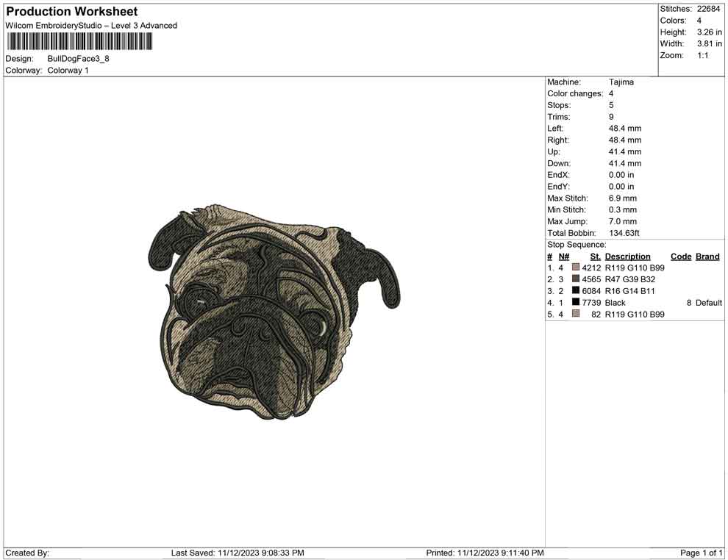
Task: Click the Total Bobbin value 134.63ft
Action: pos(624,233)
